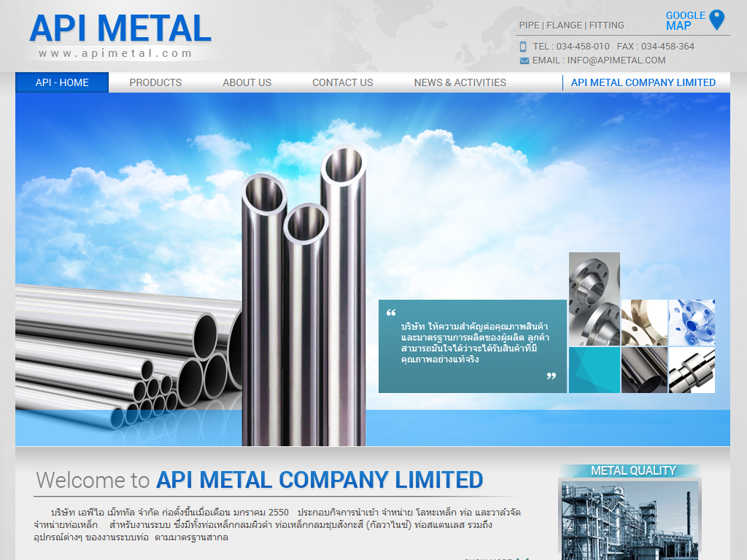Screen dimensions: 747x560
Task: Open the ABOUT US page
Action: (x=247, y=82)
